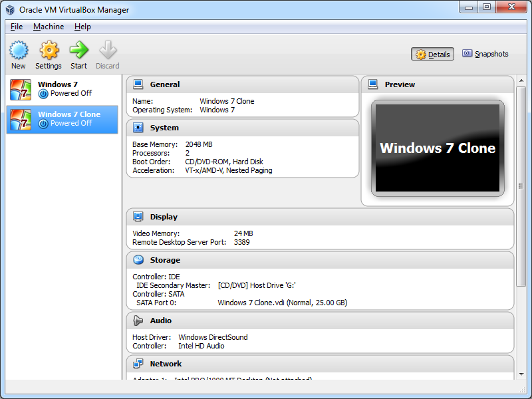Click the General section icon

tap(138, 84)
